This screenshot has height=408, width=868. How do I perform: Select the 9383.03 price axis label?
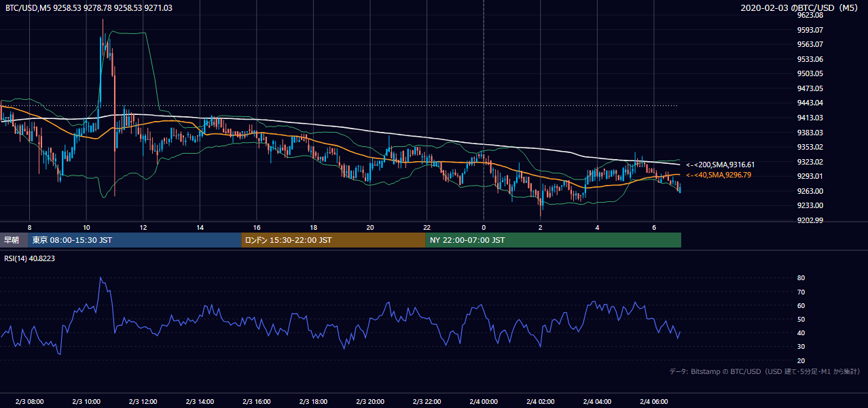pyautogui.click(x=810, y=133)
